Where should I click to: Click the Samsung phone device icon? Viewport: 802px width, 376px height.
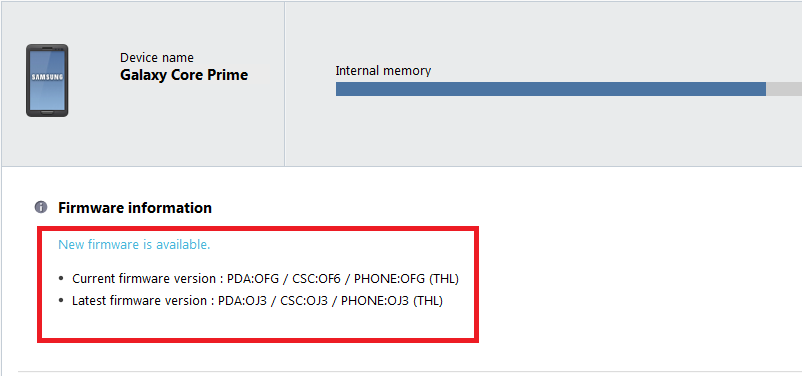tap(47, 80)
